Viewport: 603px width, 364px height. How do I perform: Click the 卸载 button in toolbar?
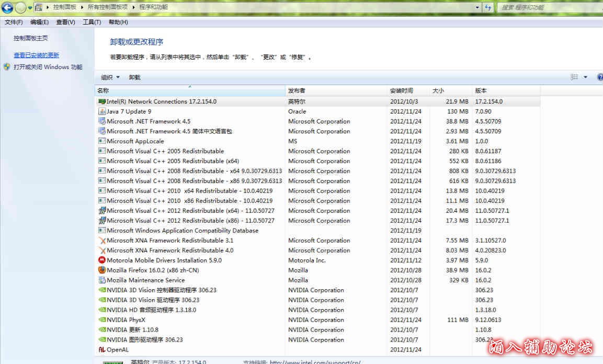point(134,77)
